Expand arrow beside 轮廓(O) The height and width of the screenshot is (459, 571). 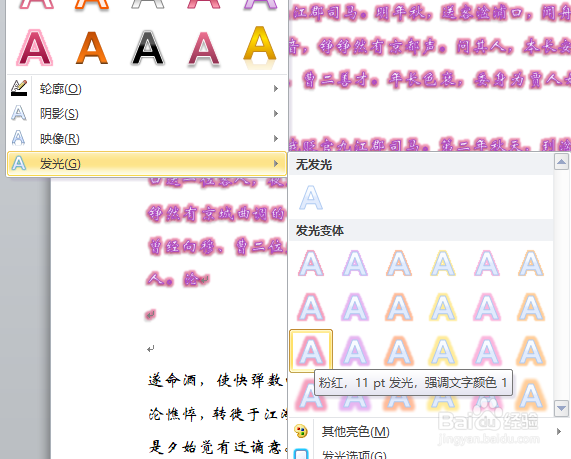tap(276, 89)
